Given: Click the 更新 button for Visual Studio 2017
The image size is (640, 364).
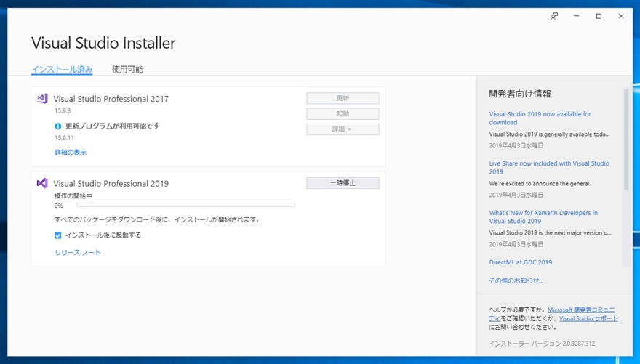Looking at the screenshot, I should [x=343, y=98].
